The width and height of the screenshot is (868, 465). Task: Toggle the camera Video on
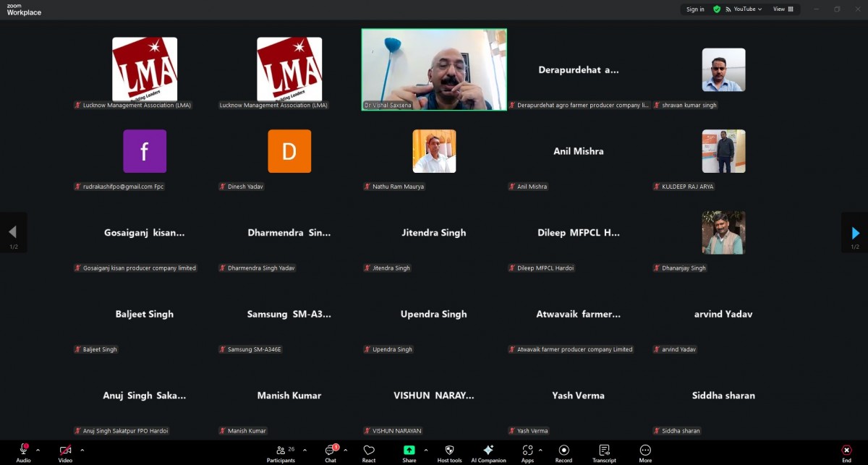coord(65,451)
